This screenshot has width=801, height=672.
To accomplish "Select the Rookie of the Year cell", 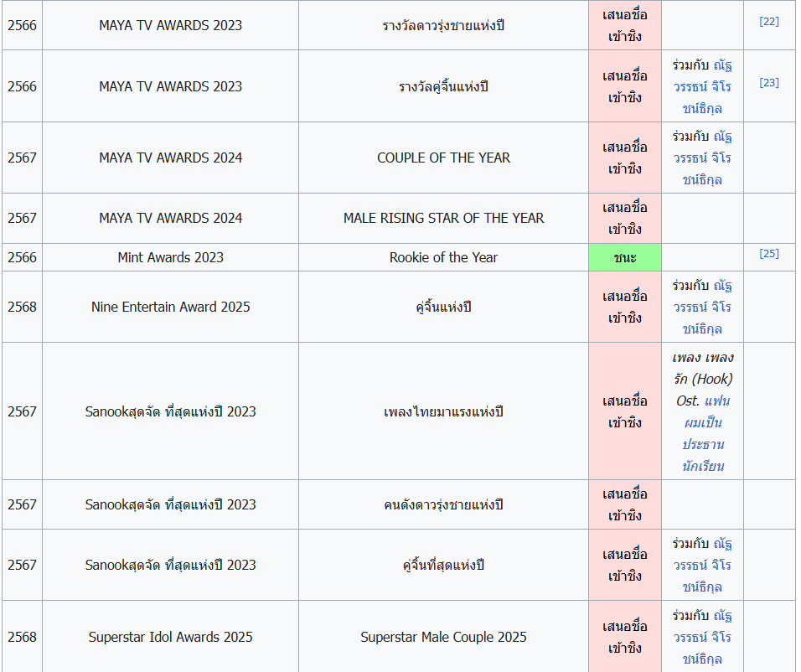I will pyautogui.click(x=443, y=257).
